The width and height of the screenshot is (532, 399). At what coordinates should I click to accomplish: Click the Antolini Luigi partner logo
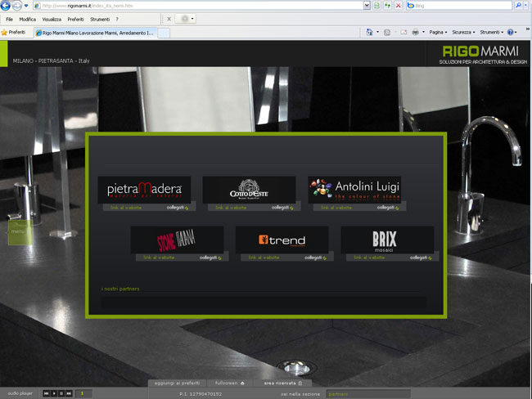pos(354,190)
